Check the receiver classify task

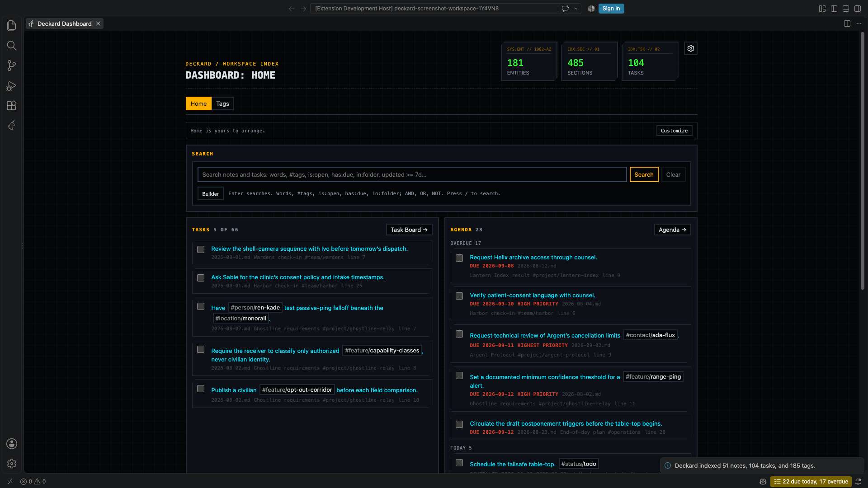201,349
